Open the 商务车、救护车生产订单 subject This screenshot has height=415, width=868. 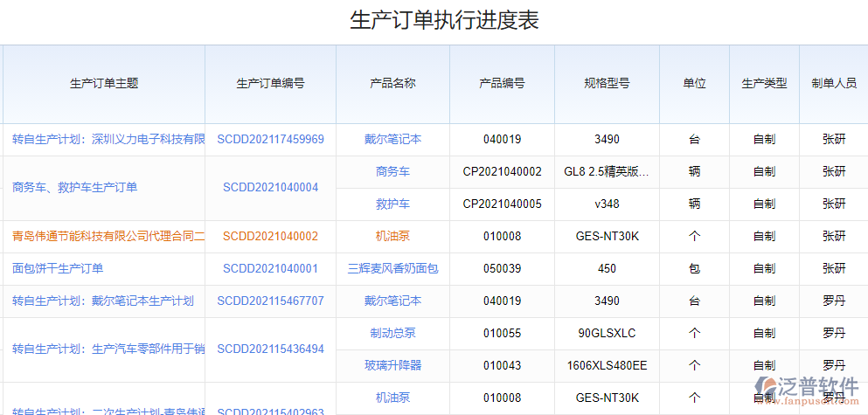(74, 187)
